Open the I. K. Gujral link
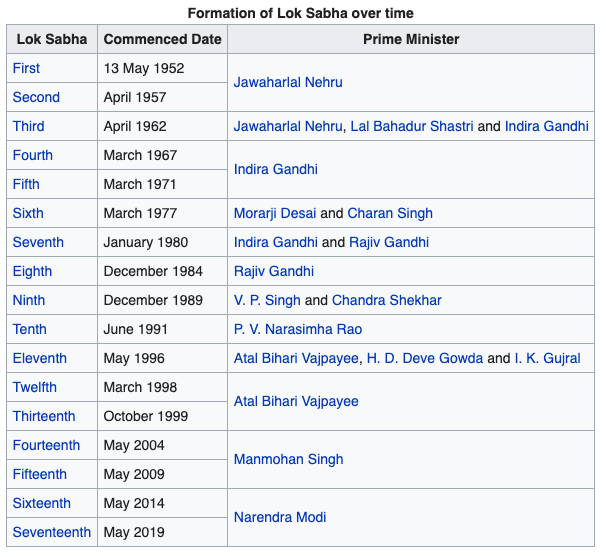 point(548,358)
